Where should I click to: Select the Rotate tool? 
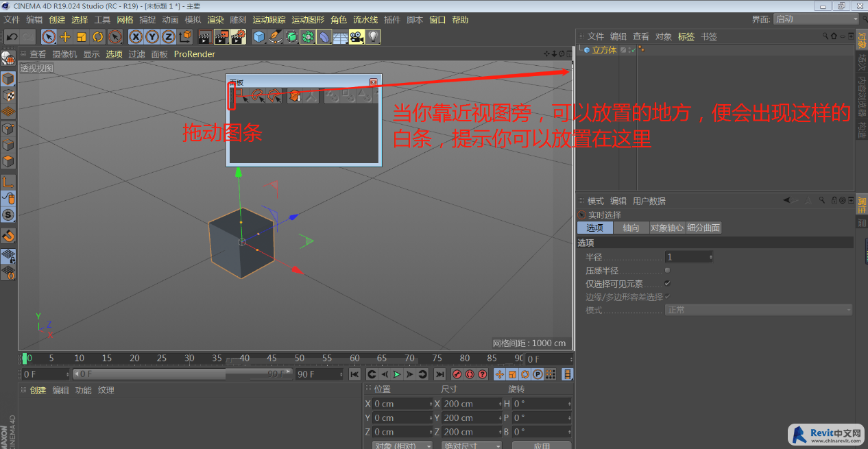(98, 37)
